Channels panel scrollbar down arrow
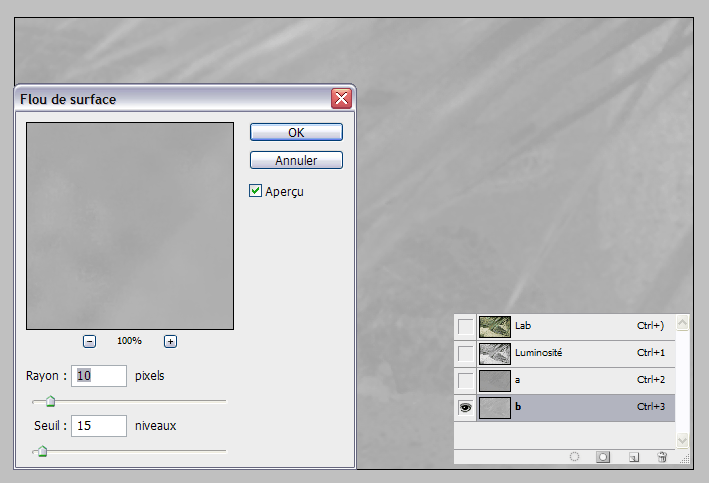709x483 pixels. (682, 440)
